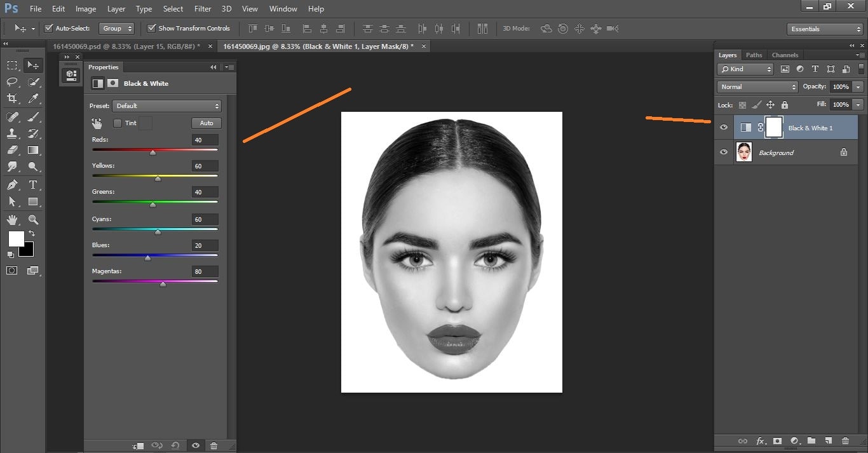Image resolution: width=868 pixels, height=453 pixels.
Task: Uncheck Show Transform Controls
Action: click(151, 28)
